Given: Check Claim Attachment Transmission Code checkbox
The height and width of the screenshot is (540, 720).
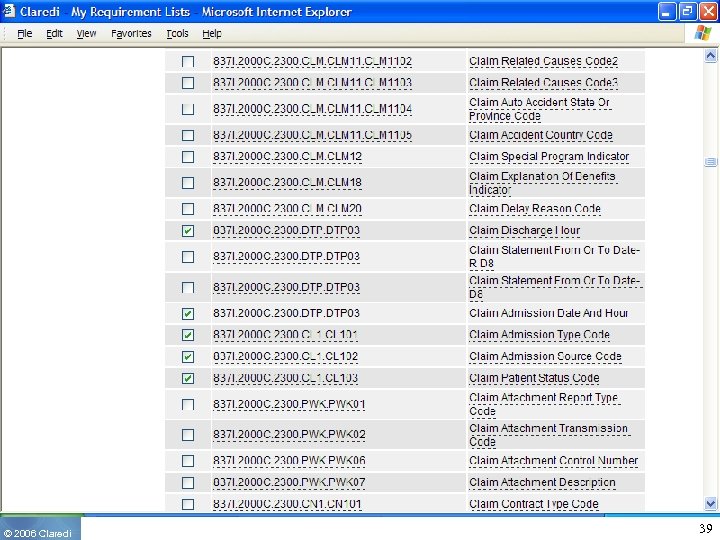Looking at the screenshot, I should tap(188, 435).
